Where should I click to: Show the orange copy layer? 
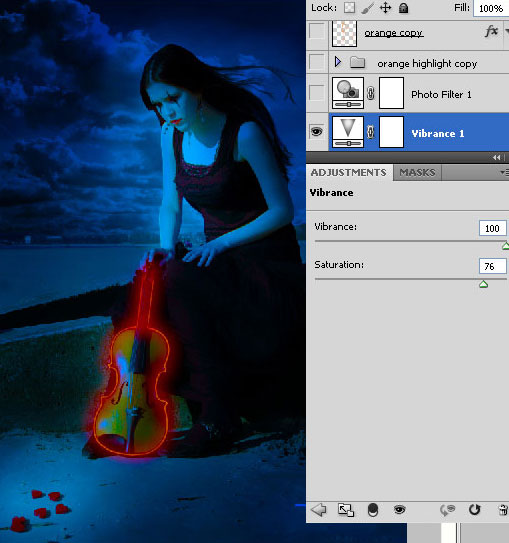(316, 32)
